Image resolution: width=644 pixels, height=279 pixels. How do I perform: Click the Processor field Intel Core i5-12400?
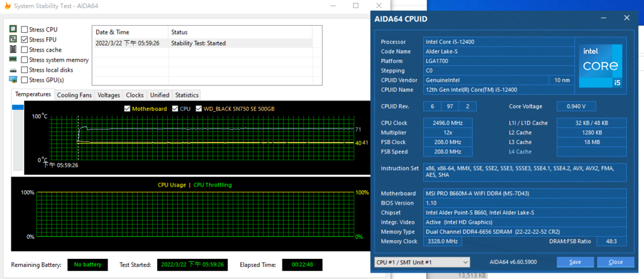point(499,42)
